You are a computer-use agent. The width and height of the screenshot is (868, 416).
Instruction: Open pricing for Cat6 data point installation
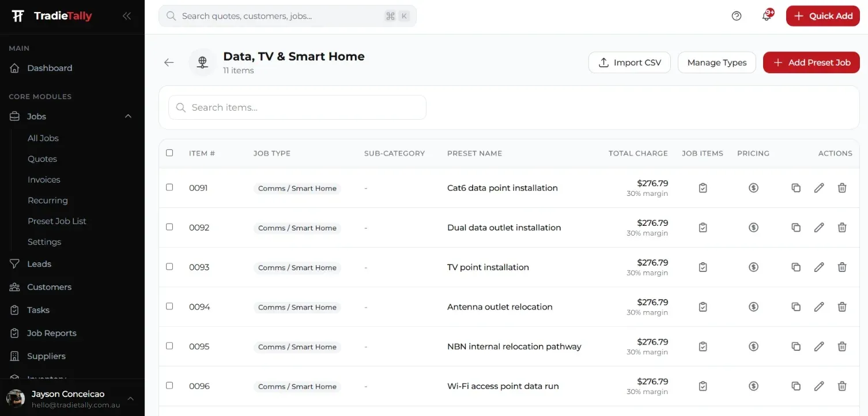point(753,188)
